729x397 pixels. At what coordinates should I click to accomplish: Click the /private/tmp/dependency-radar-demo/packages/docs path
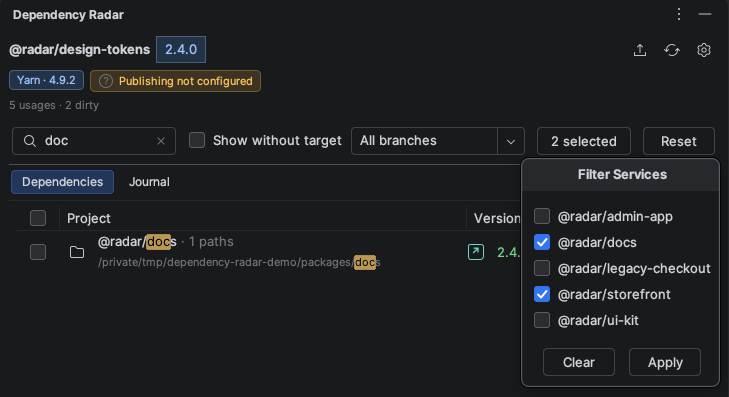(x=239, y=262)
